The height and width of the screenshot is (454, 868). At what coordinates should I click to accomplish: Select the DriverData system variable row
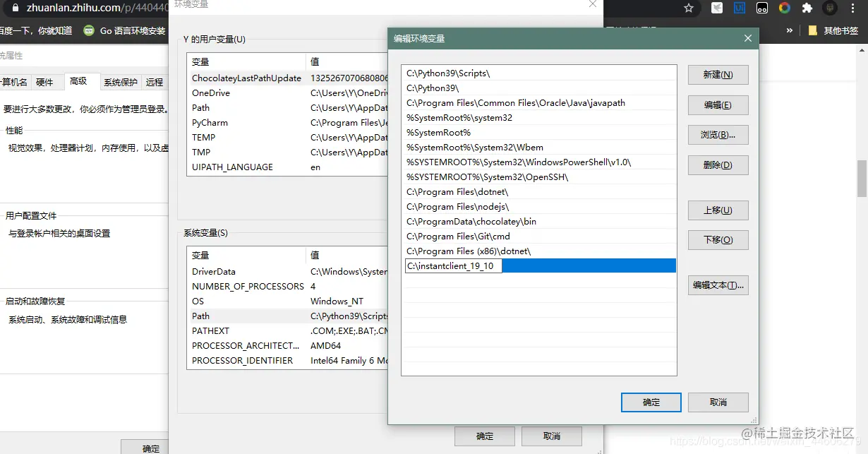(288, 272)
